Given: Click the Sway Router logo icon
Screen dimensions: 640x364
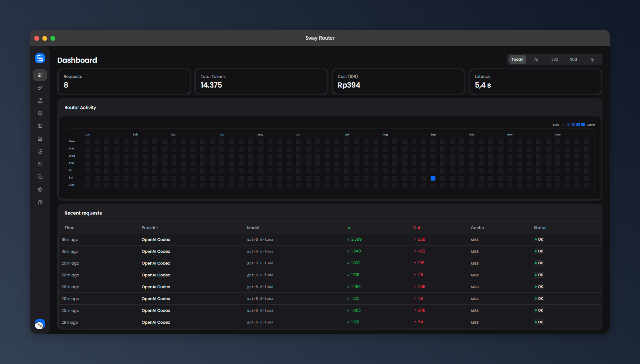Looking at the screenshot, I should pos(40,58).
